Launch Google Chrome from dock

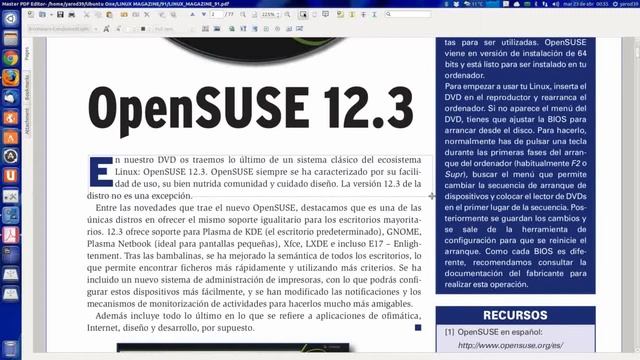[11, 58]
